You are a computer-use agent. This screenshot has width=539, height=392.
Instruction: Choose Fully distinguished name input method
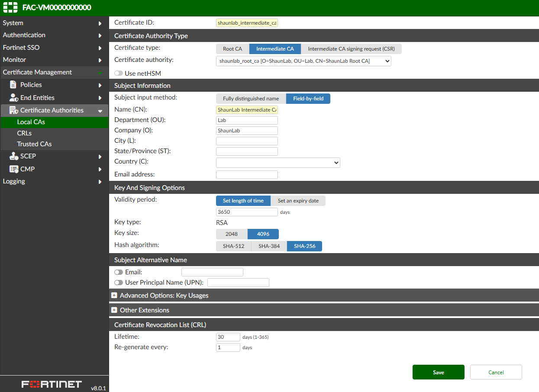251,99
